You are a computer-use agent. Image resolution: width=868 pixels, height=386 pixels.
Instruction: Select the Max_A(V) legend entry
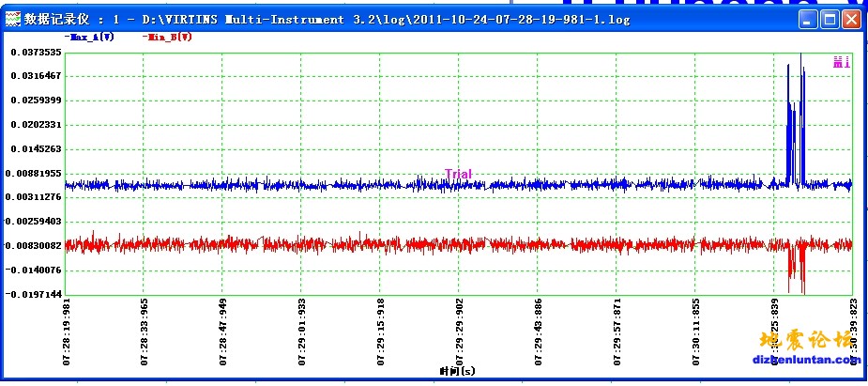click(x=90, y=38)
